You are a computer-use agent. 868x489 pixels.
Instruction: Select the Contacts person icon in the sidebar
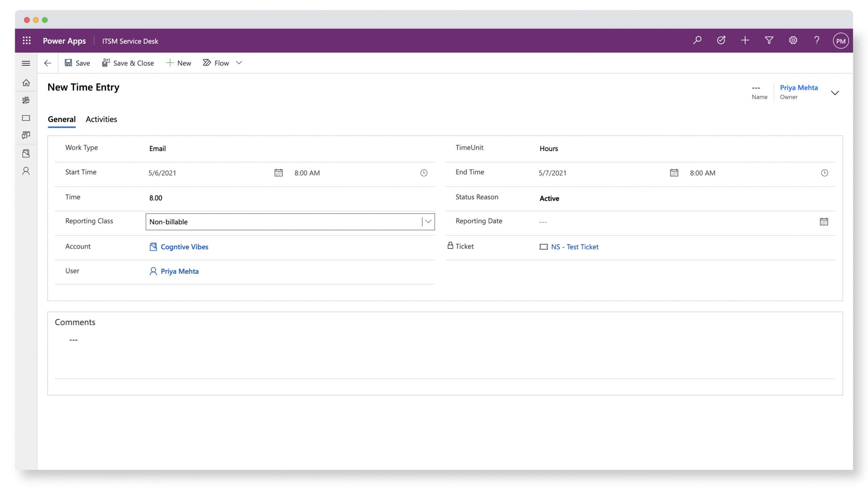(26, 171)
